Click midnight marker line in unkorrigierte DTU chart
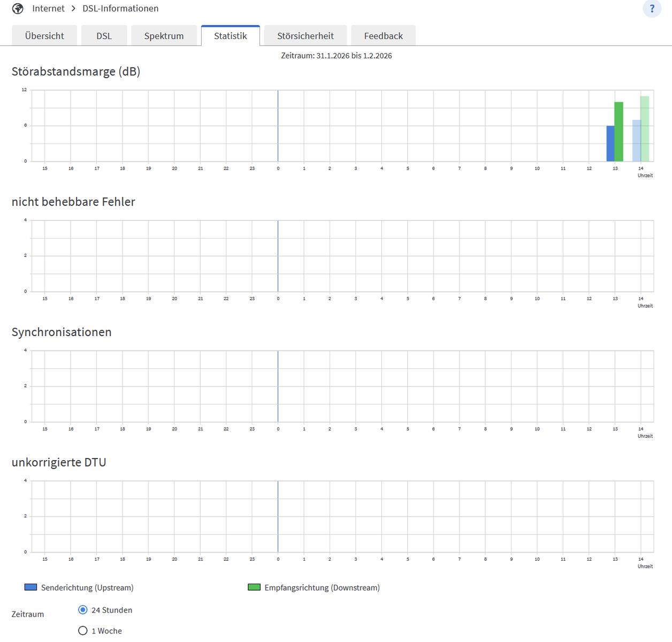672x642 pixels. coord(278,516)
